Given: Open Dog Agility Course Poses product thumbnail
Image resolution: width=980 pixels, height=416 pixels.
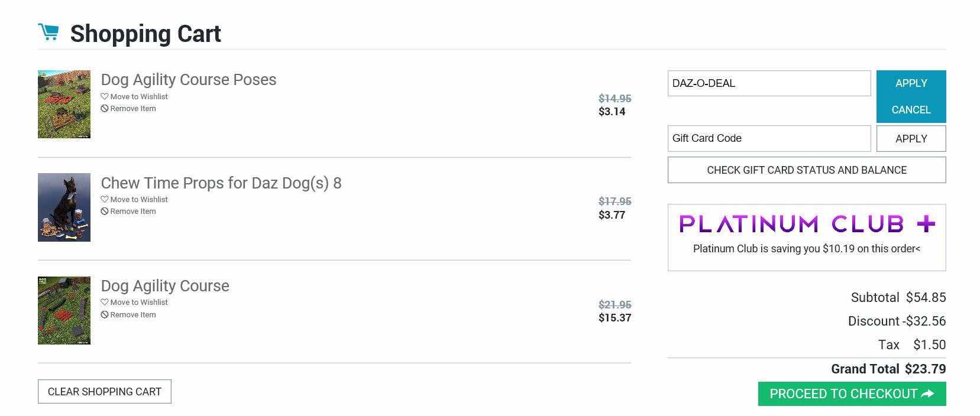Looking at the screenshot, I should click(64, 105).
